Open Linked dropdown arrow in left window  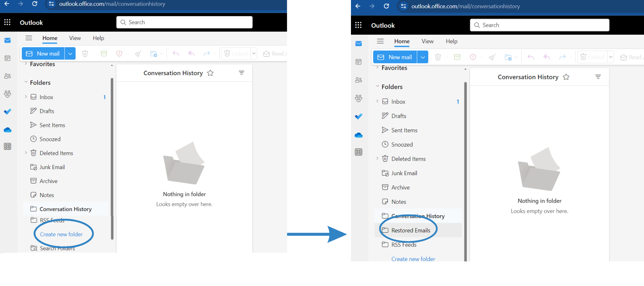[x=254, y=54]
